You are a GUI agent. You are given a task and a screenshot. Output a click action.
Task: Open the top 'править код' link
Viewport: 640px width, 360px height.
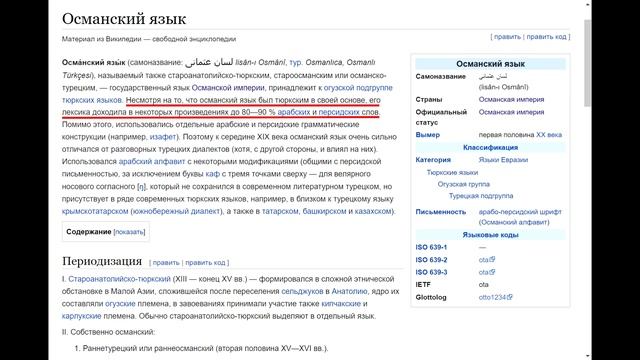click(546, 37)
